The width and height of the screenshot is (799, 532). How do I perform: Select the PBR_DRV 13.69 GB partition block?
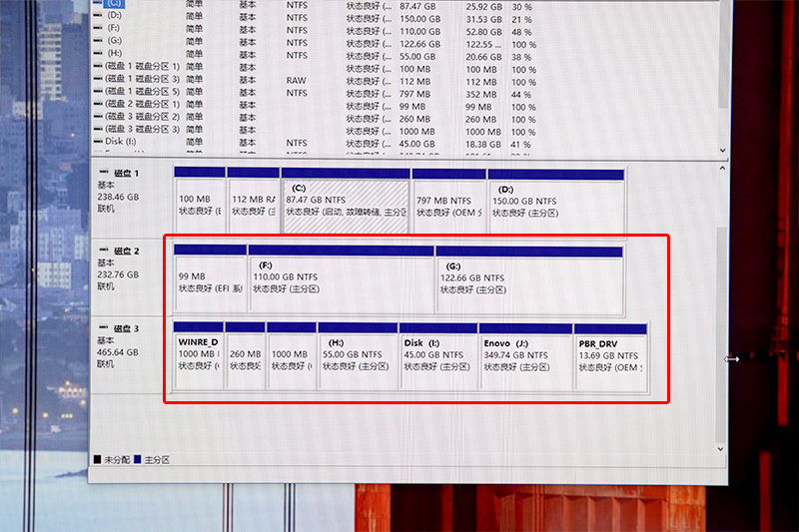coord(610,358)
